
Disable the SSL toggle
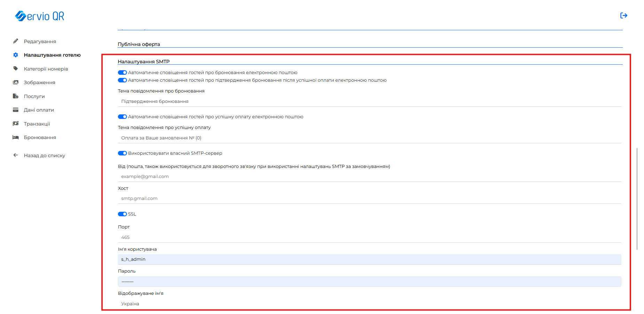[x=122, y=214]
